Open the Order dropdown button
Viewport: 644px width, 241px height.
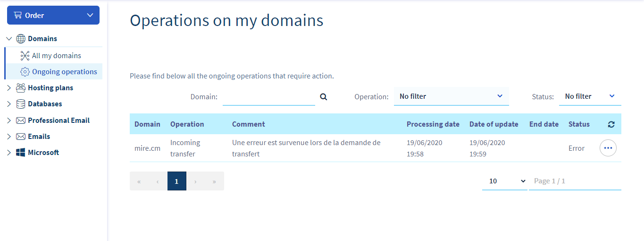click(53, 15)
